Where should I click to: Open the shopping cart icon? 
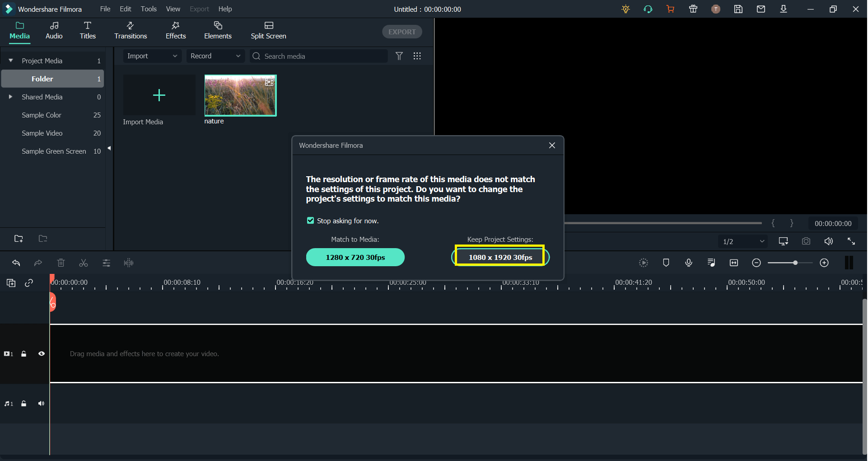[x=671, y=9]
